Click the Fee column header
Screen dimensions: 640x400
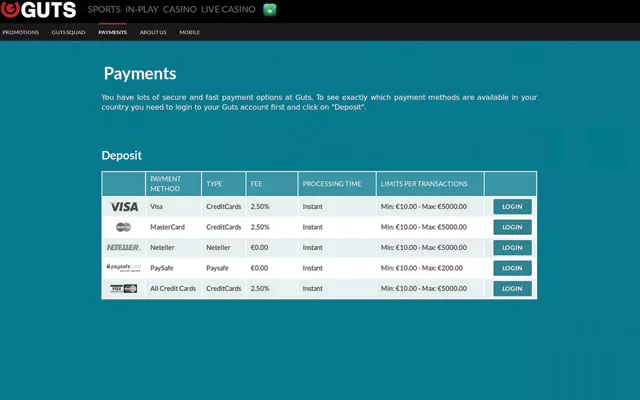coord(271,184)
